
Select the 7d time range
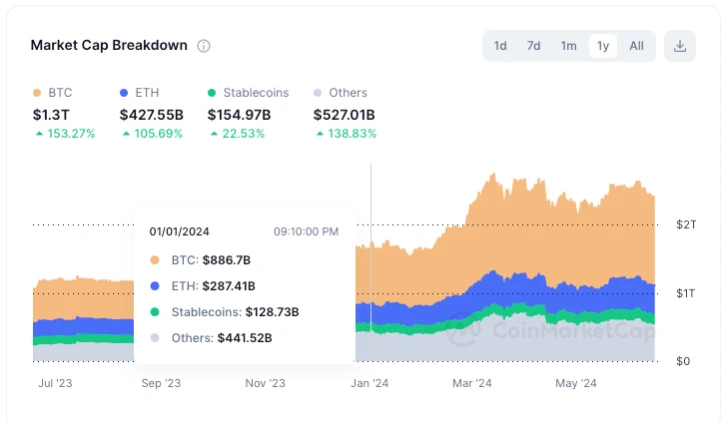coord(534,46)
